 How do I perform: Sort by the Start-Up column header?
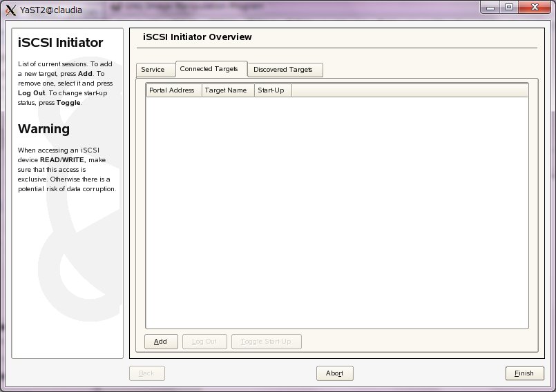(273, 90)
